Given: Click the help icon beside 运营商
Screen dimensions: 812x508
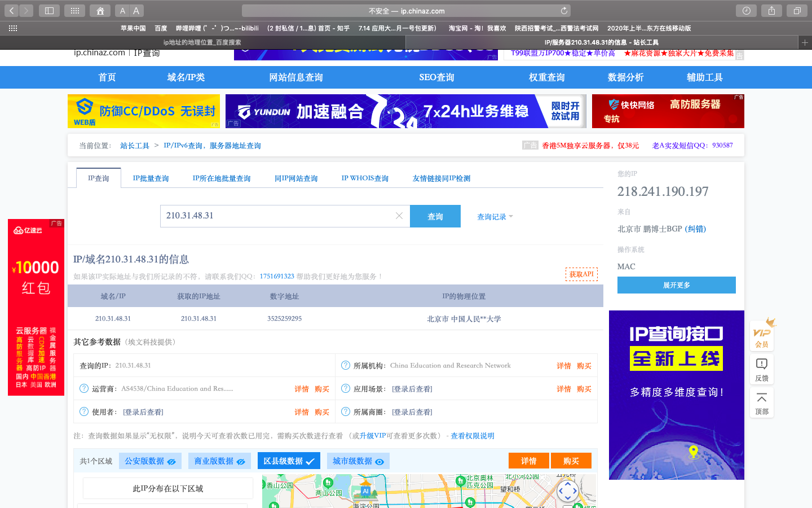Looking at the screenshot, I should pyautogui.click(x=84, y=388).
